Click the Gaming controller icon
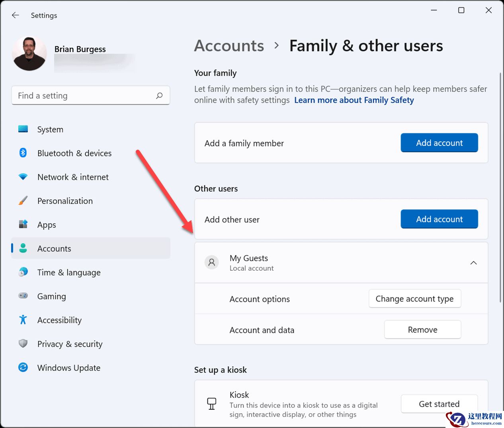This screenshot has width=504, height=428. pyautogui.click(x=23, y=296)
